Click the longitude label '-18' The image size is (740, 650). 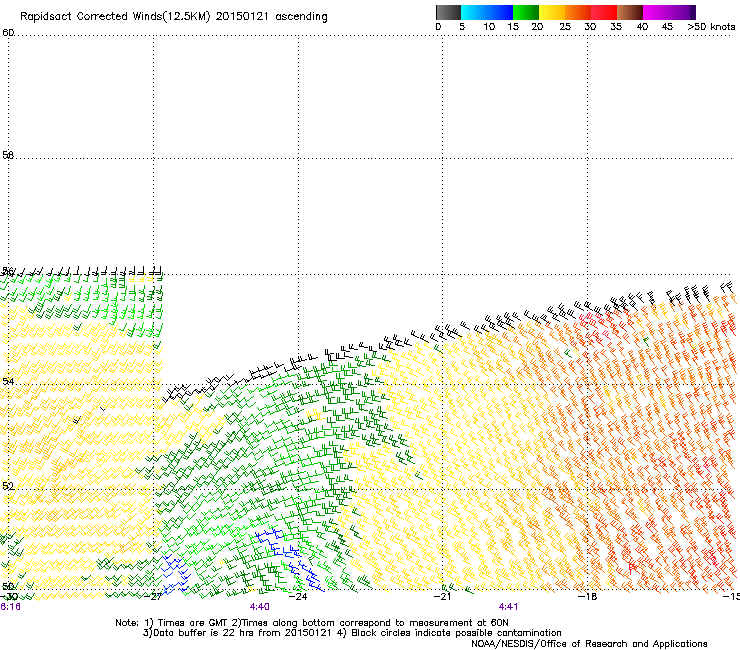click(x=588, y=597)
